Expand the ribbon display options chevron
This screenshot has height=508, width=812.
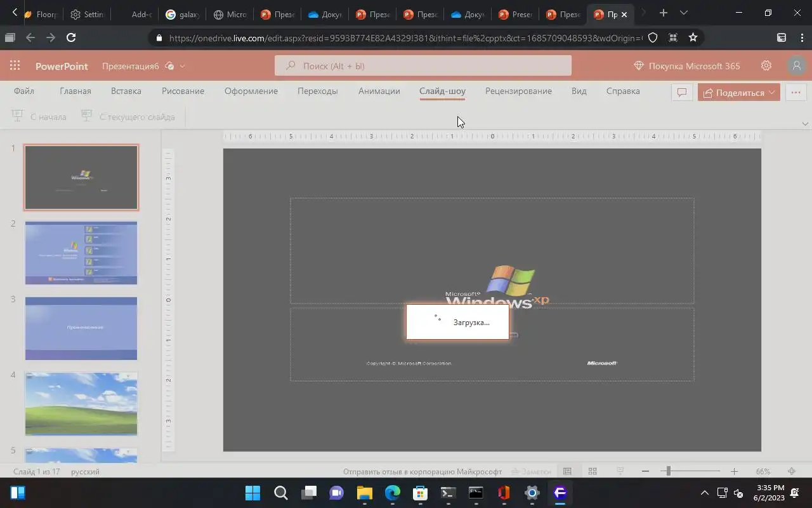point(805,124)
